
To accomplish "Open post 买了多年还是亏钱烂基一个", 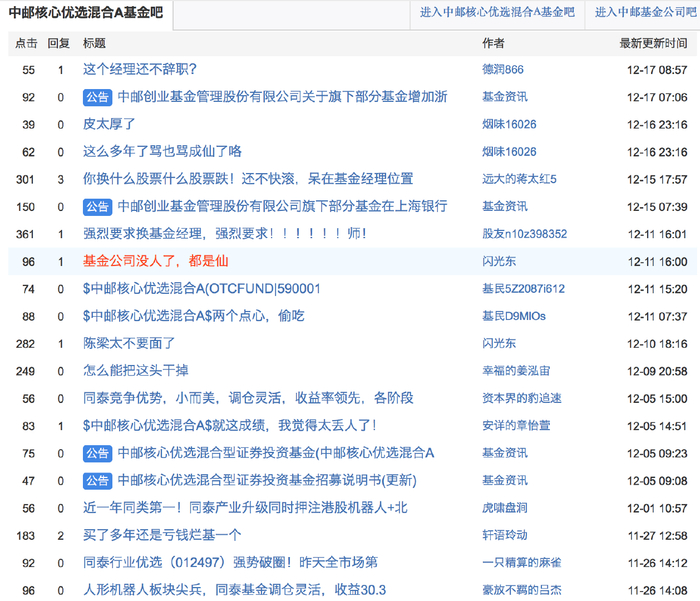I will [162, 535].
